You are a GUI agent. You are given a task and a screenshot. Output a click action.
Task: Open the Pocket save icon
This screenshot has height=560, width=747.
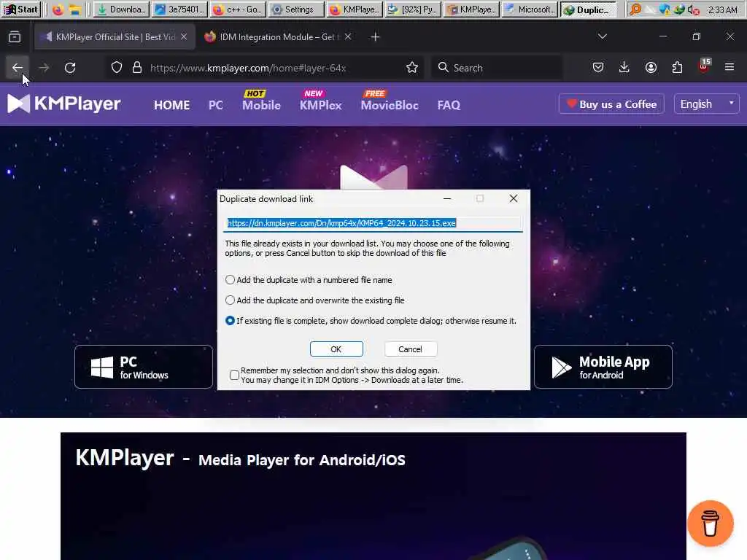(598, 67)
